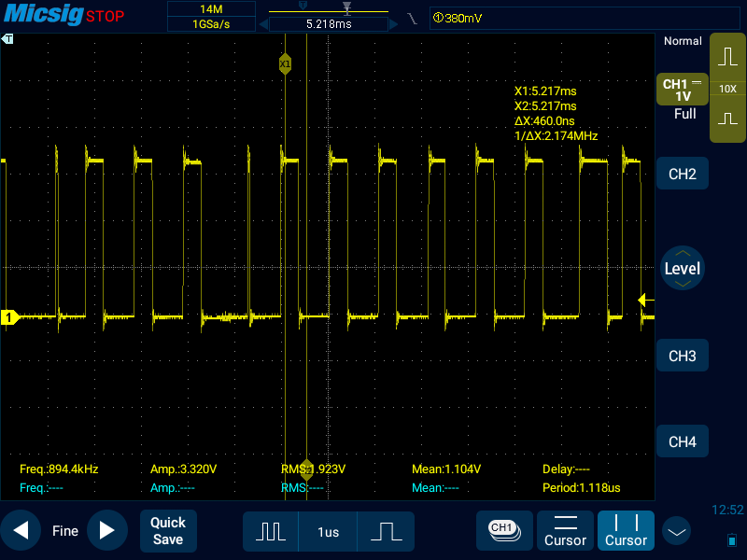Select the channel 1 ground marker

[9, 317]
